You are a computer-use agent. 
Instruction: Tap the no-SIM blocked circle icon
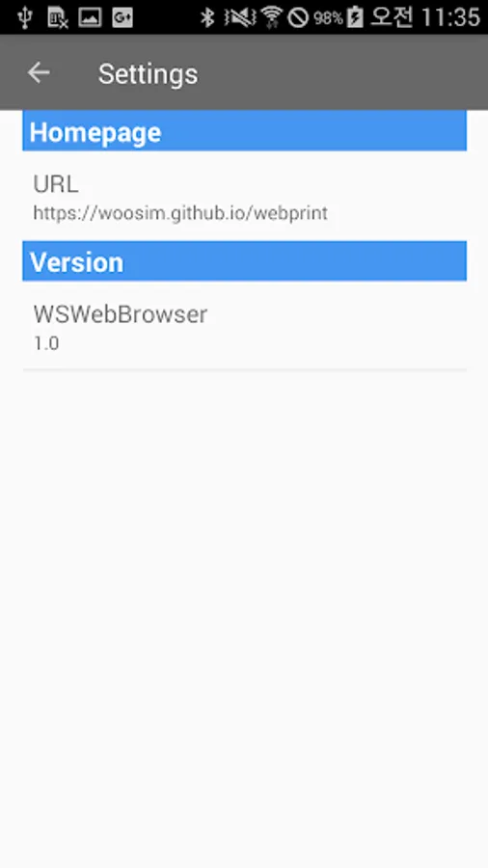pos(298,17)
